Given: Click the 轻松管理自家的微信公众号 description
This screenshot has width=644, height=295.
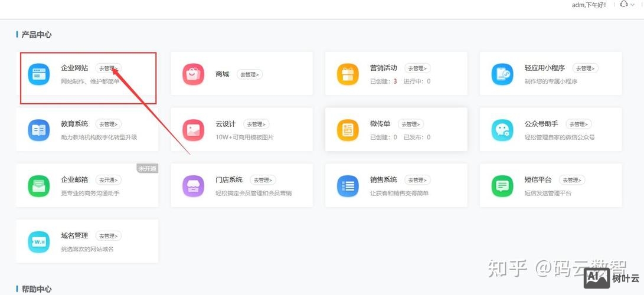Looking at the screenshot, I should (x=560, y=137).
